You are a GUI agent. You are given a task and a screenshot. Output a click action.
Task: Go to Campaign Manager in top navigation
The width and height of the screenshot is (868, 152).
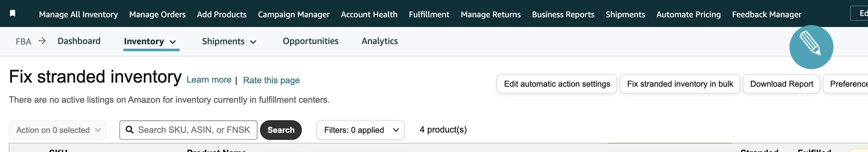(x=294, y=14)
